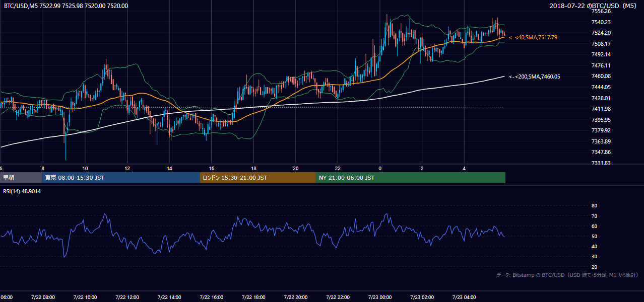The height and width of the screenshot is (302, 644).
Task: Click the hour tick 10 under the price chart
Action: (85, 169)
